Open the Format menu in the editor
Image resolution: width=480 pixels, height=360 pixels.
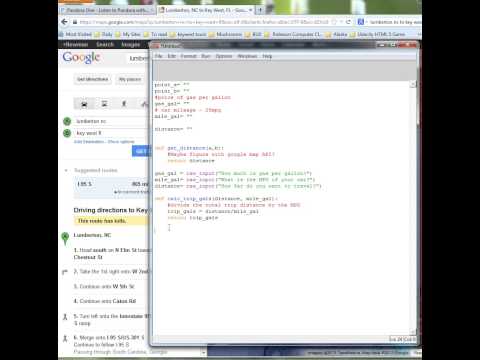click(188, 56)
